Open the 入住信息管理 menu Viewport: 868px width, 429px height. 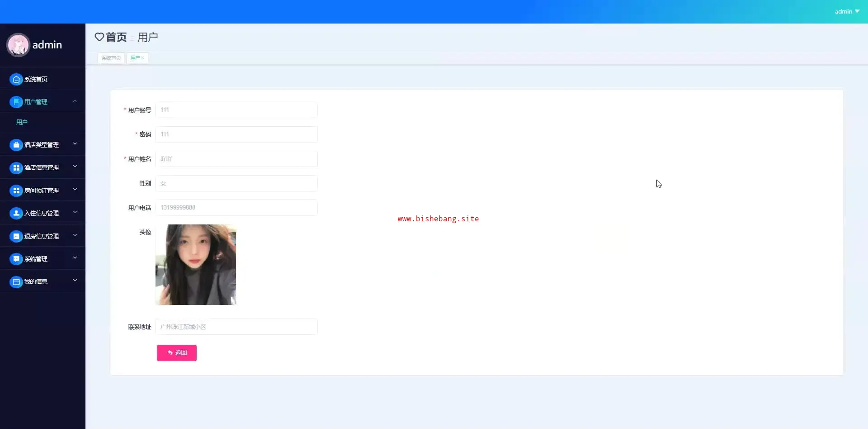tap(42, 213)
